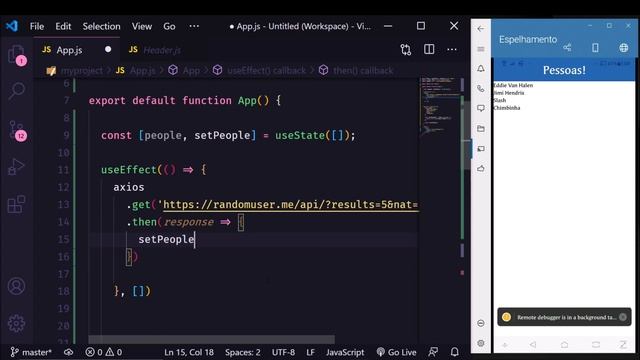Open notifications bell in mirroring sidebar
Image resolution: width=640 pixels, height=360 pixels.
(x=481, y=69)
